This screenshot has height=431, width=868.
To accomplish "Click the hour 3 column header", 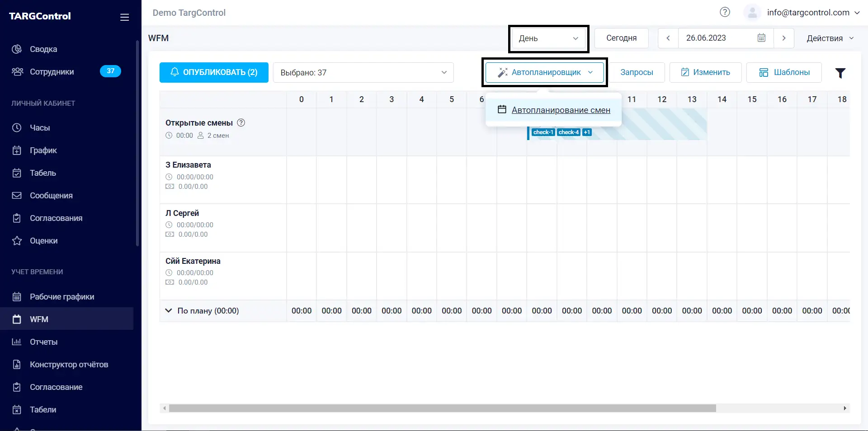I will [x=392, y=99].
